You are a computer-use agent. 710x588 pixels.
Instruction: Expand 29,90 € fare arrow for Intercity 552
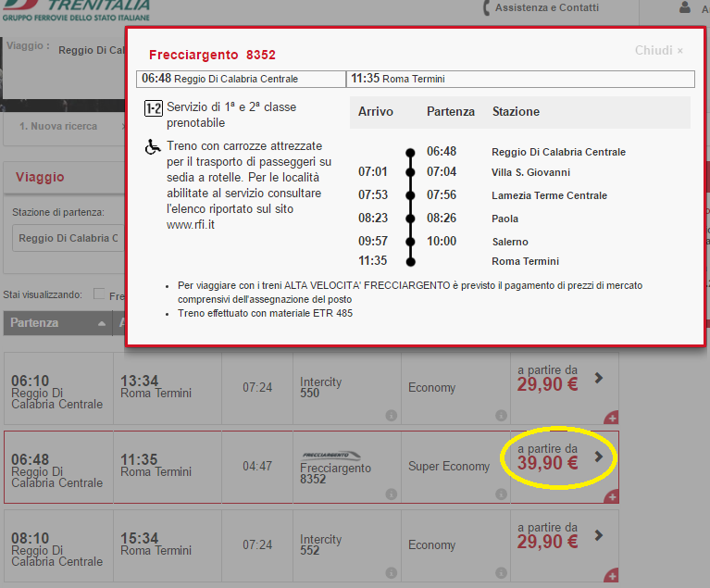[598, 535]
